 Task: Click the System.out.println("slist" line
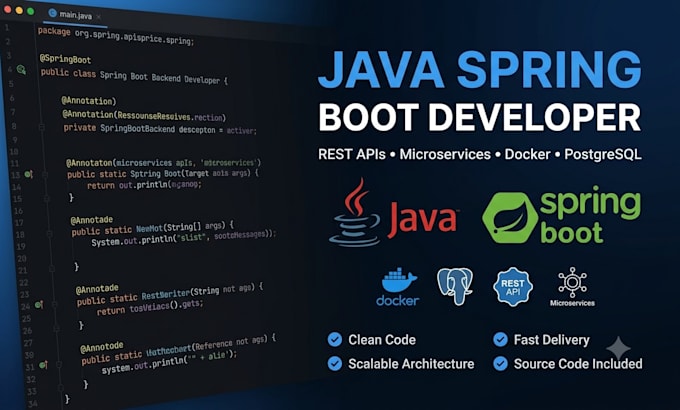(184, 238)
